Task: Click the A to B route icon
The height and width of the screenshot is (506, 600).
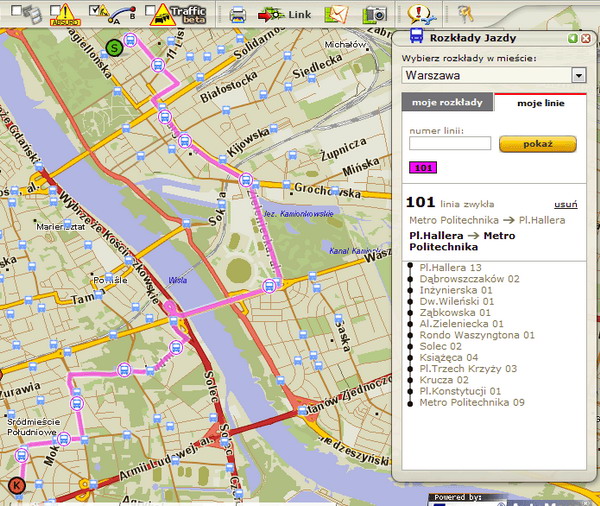Action: pyautogui.click(x=122, y=15)
